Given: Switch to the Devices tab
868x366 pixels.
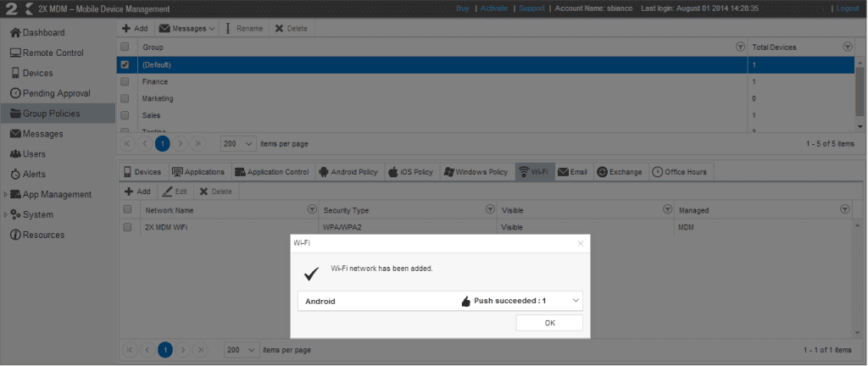Looking at the screenshot, I should click(142, 172).
